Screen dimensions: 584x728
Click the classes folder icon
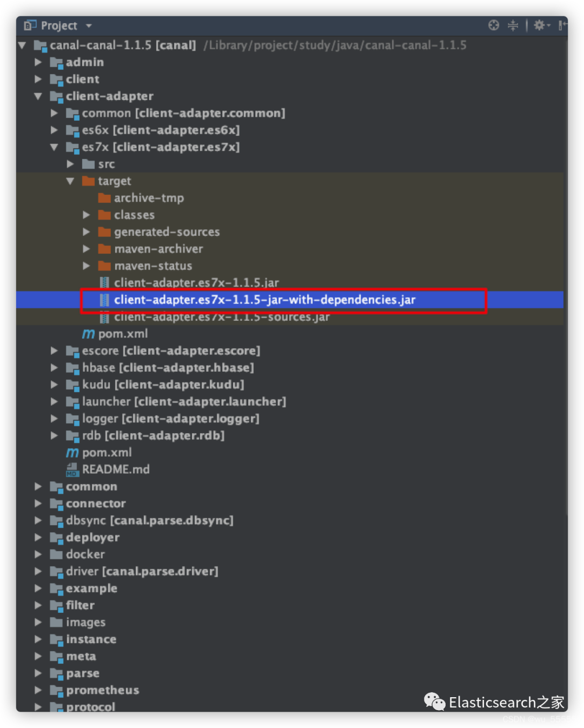pos(104,215)
